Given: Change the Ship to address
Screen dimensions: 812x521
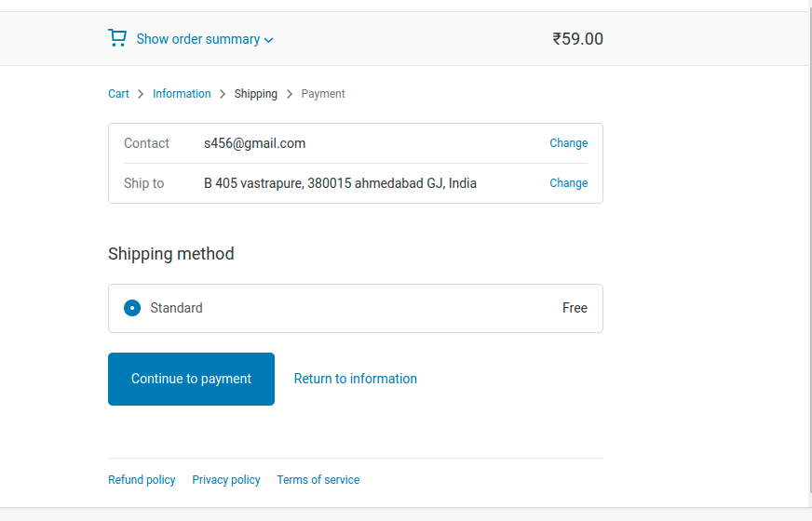Looking at the screenshot, I should tap(568, 183).
